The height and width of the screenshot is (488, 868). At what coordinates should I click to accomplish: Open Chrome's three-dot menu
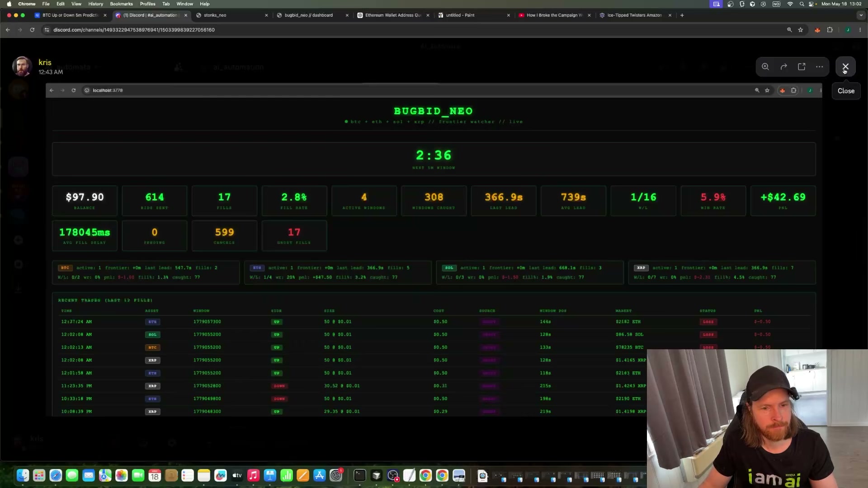pyautogui.click(x=860, y=30)
